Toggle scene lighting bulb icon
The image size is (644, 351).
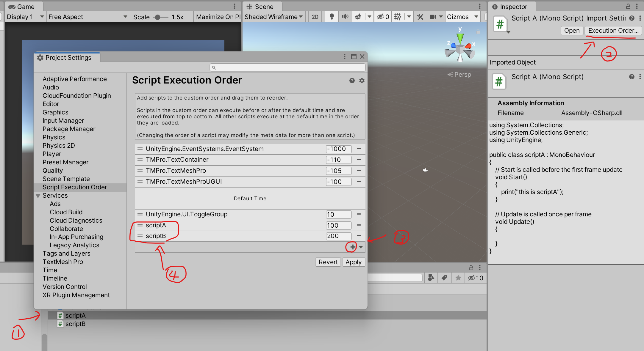(332, 17)
